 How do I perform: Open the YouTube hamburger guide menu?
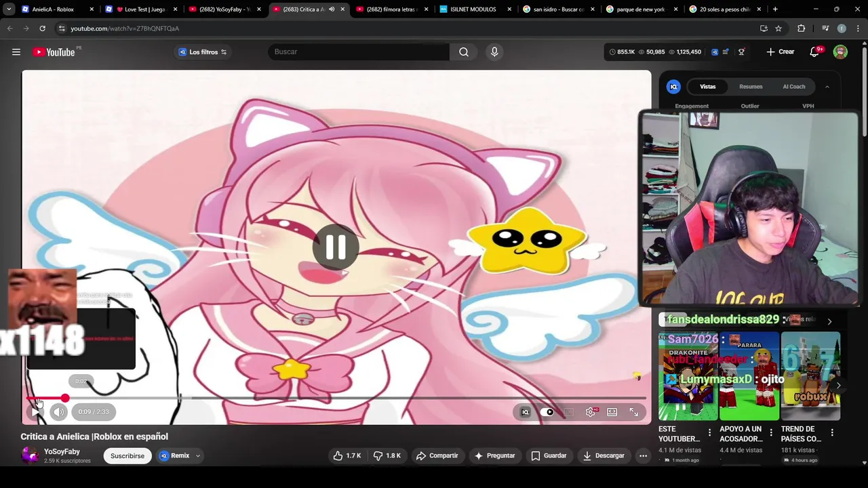pos(16,52)
